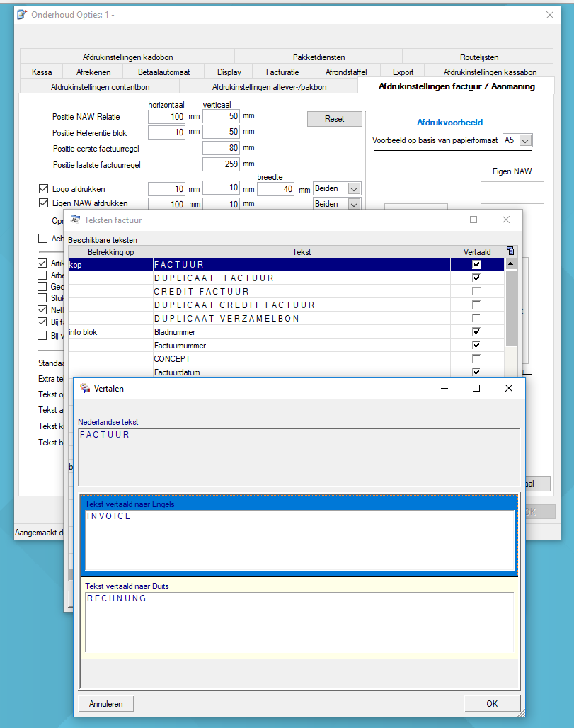Click scroll-up arrow in texts list
The width and height of the screenshot is (574, 728).
(511, 263)
